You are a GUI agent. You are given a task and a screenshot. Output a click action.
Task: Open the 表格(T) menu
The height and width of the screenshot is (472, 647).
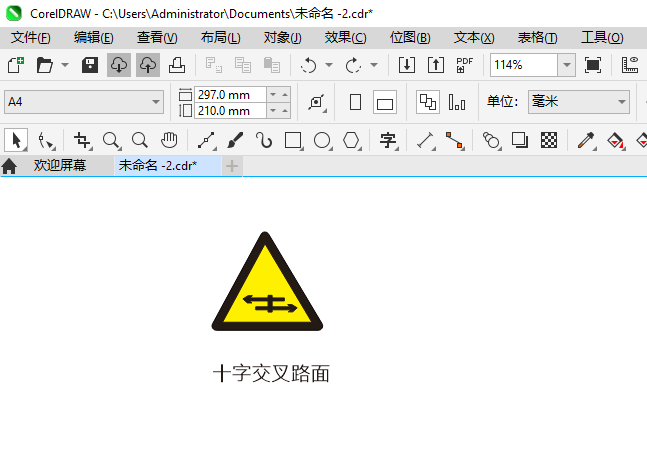pyautogui.click(x=537, y=38)
